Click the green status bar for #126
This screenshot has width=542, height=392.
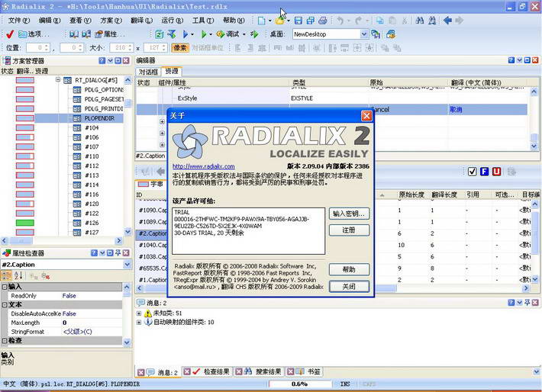(x=25, y=223)
